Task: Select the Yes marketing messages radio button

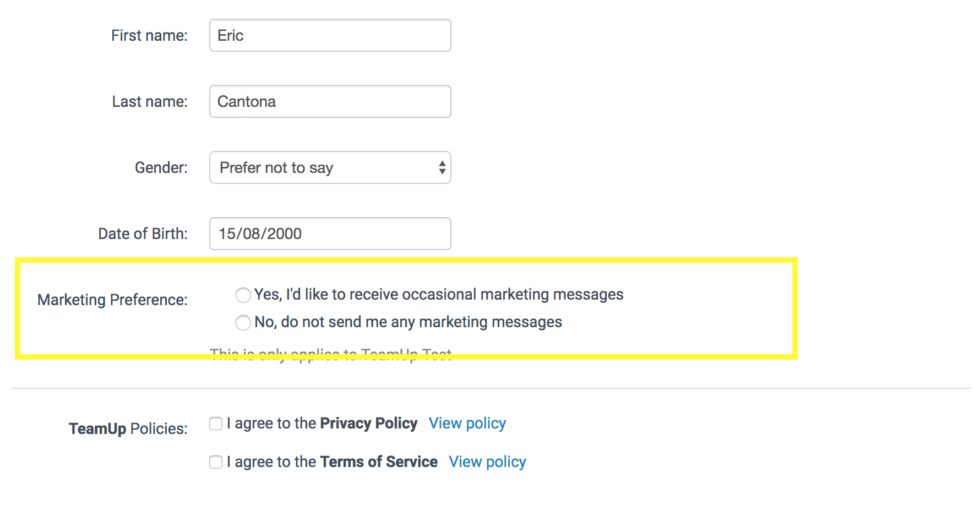Action: (x=243, y=295)
